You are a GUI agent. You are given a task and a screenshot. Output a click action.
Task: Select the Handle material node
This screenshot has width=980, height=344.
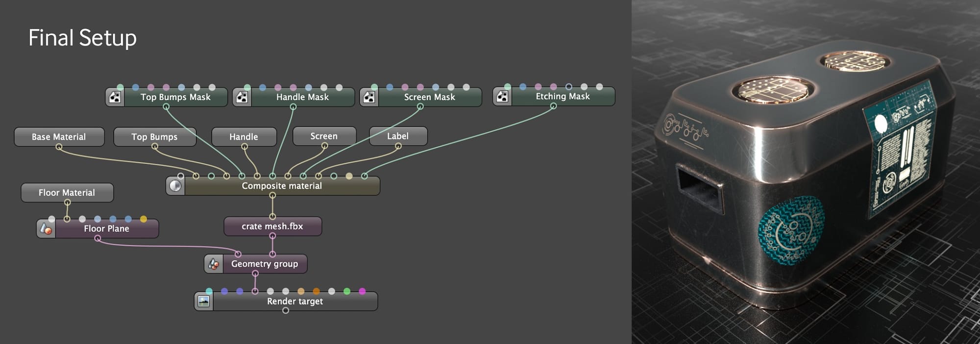tap(244, 137)
